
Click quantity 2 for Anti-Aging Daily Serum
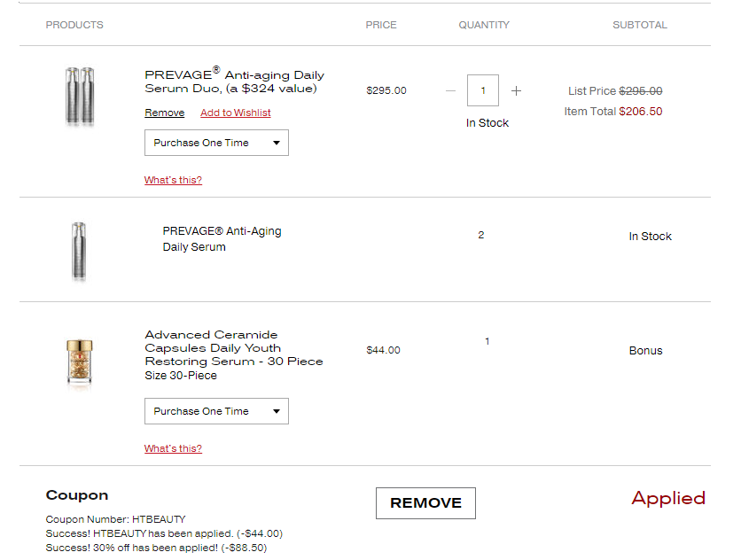tap(481, 235)
